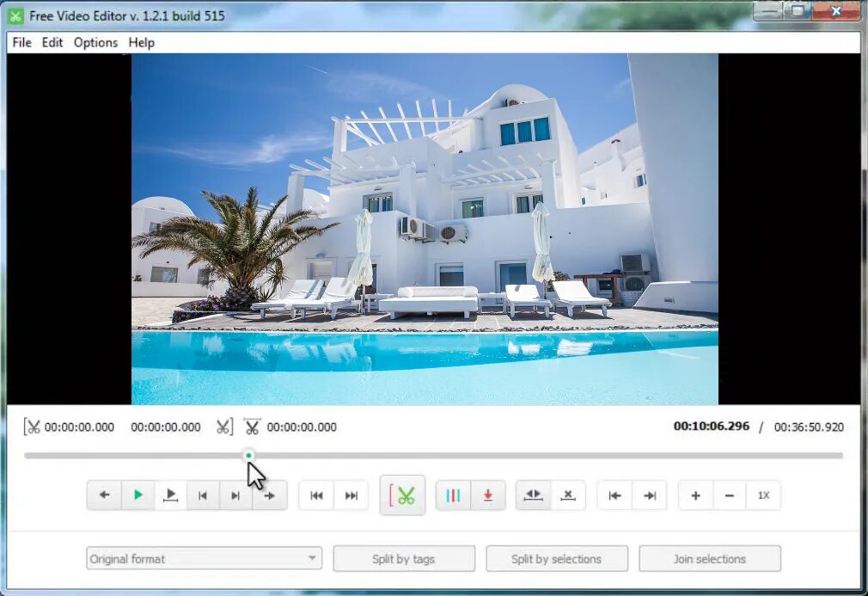This screenshot has width=868, height=596.
Task: Open the Help menu
Action: click(141, 43)
